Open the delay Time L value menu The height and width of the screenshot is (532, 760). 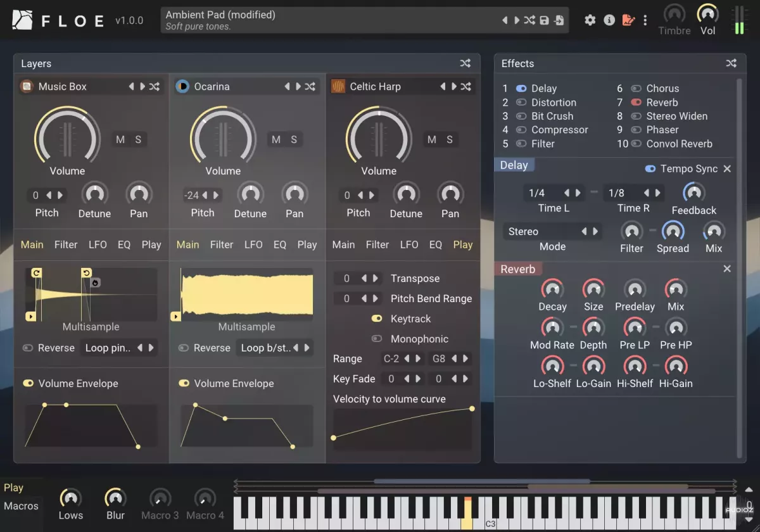[x=537, y=193]
